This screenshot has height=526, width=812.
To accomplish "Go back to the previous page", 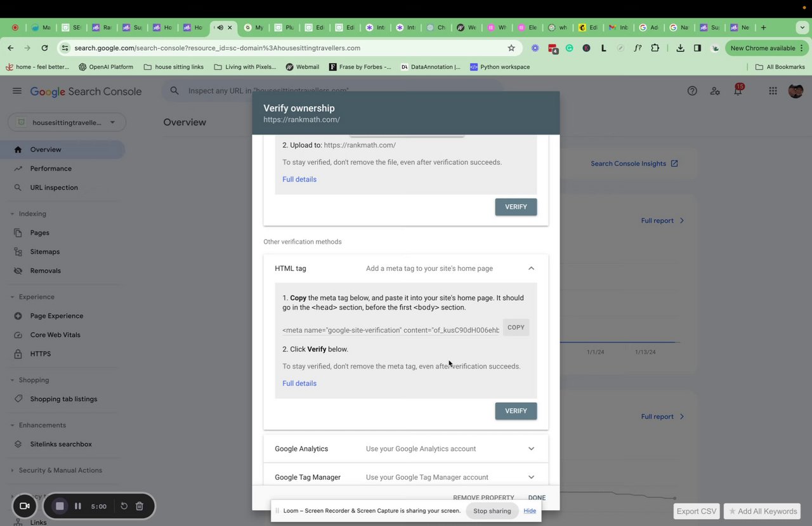I will point(11,48).
